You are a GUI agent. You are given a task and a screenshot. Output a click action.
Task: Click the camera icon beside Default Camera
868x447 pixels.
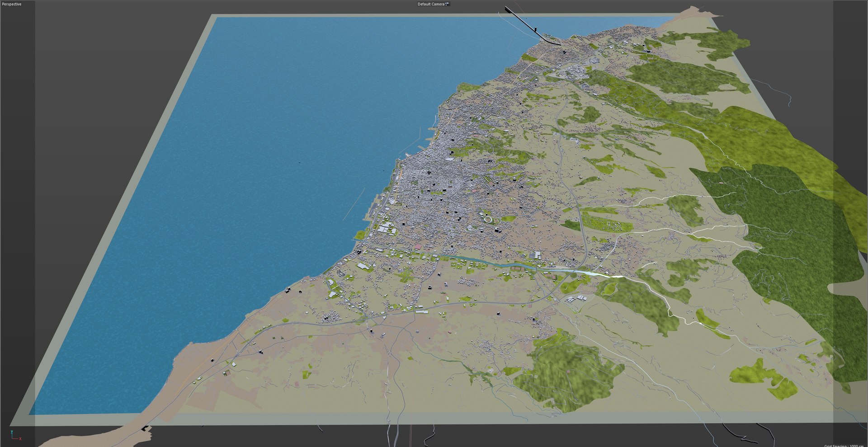click(x=447, y=4)
